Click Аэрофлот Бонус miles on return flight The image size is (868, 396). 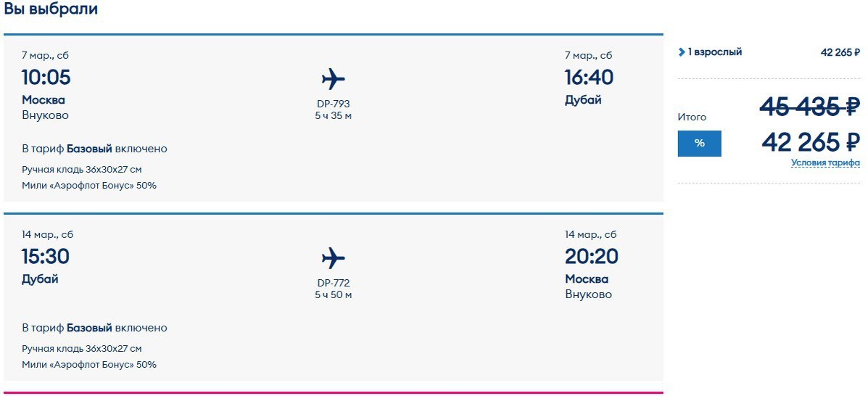[88, 364]
